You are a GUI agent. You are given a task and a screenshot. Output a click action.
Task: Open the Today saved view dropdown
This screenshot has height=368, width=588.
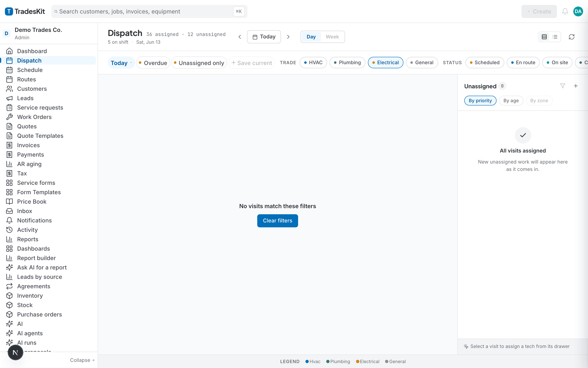(121, 63)
